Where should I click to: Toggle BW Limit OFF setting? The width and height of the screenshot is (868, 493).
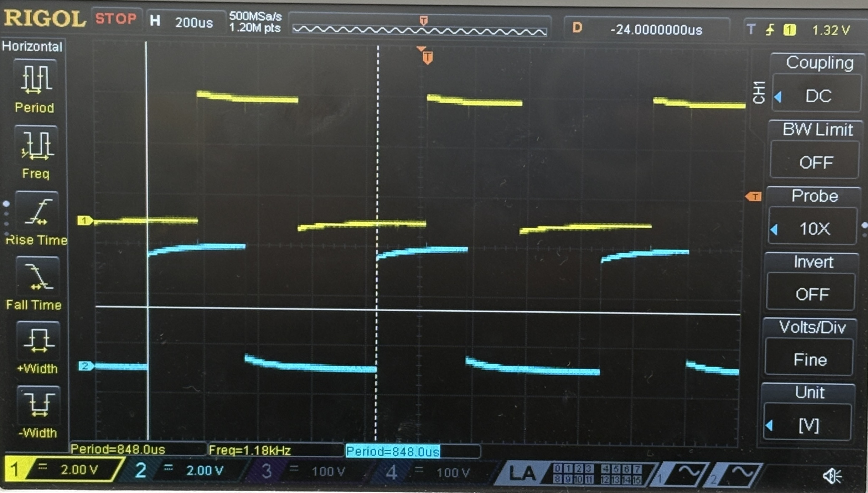point(815,162)
